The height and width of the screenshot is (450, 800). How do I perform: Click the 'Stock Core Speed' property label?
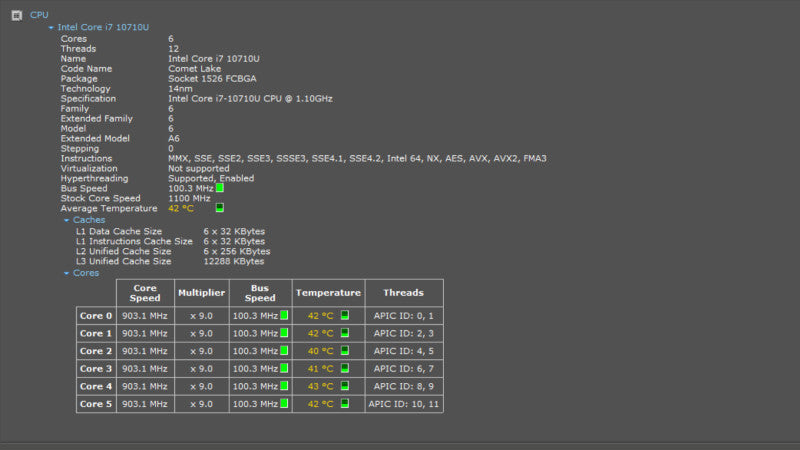[101, 198]
